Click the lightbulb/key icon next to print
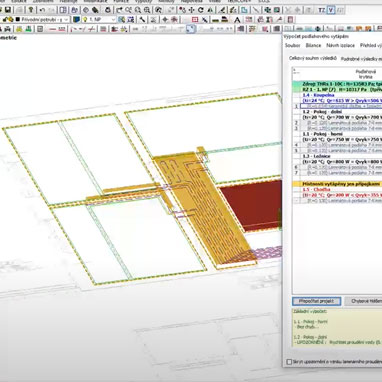This screenshot has width=382, height=382. click(31, 10)
